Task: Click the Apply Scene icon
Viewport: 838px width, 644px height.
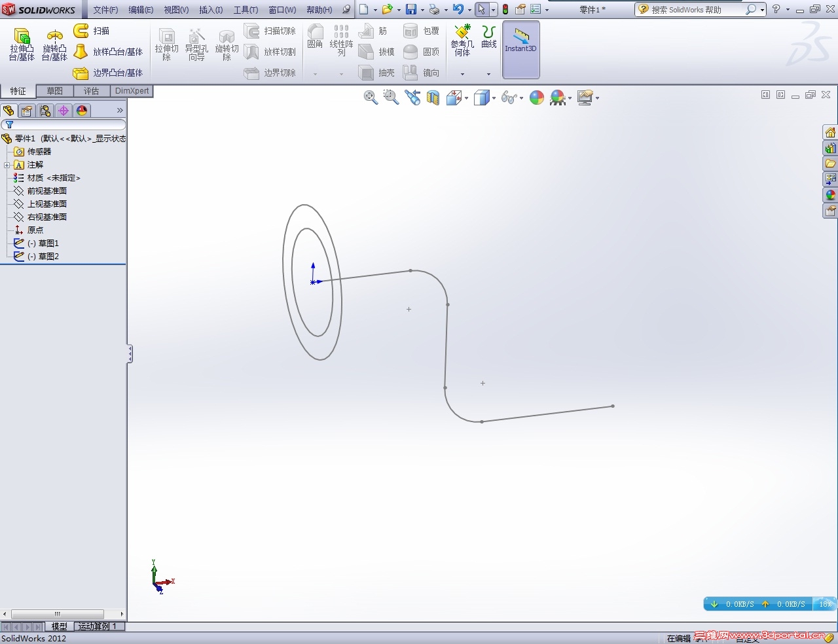Action: coord(558,98)
